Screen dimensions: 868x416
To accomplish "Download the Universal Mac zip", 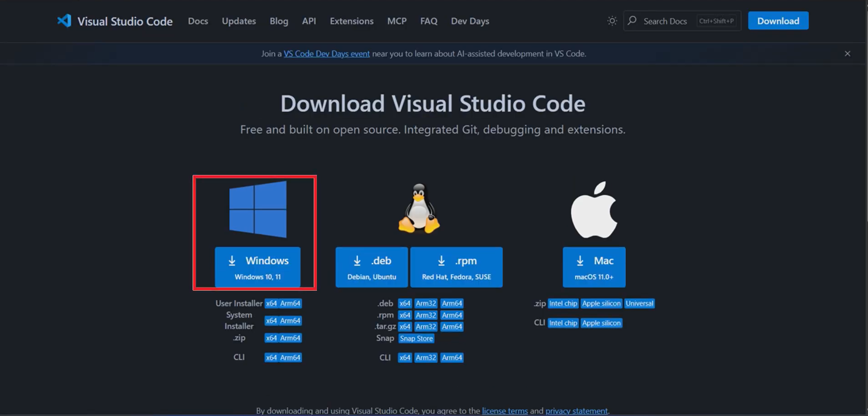I will tap(638, 303).
